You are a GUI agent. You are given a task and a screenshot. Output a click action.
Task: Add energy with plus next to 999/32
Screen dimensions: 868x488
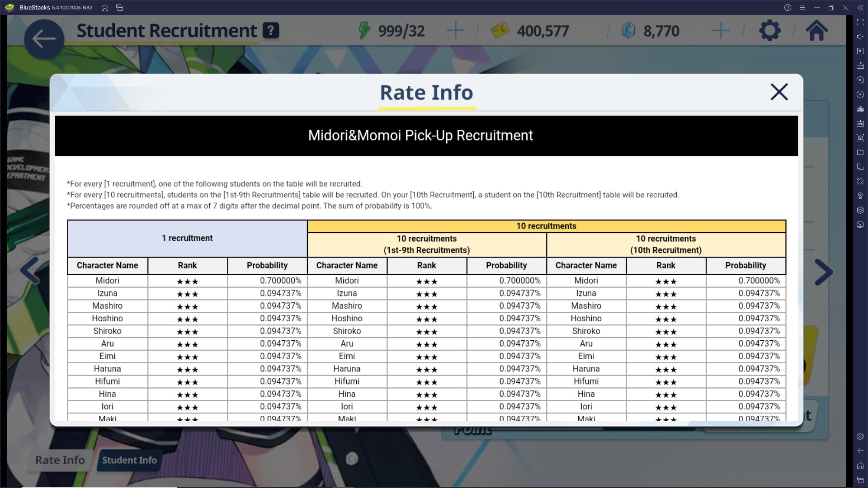455,31
